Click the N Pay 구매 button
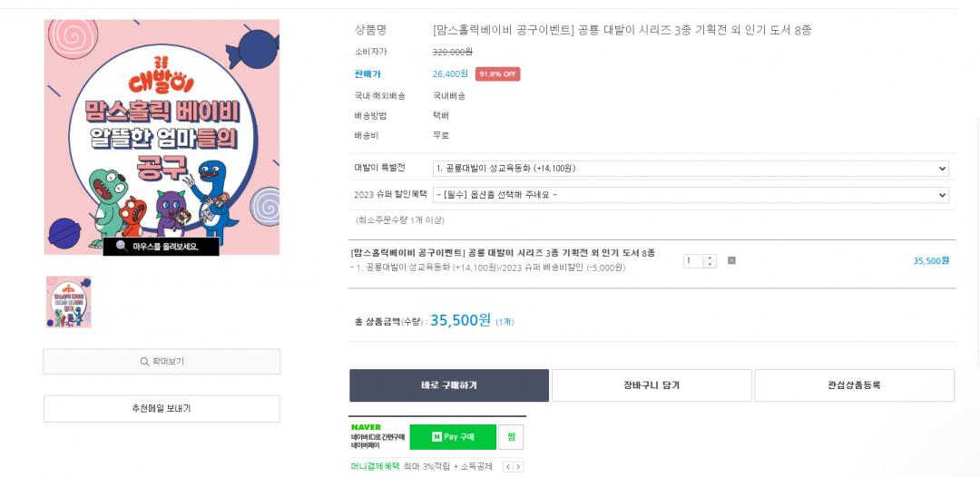980x477 pixels. point(453,437)
